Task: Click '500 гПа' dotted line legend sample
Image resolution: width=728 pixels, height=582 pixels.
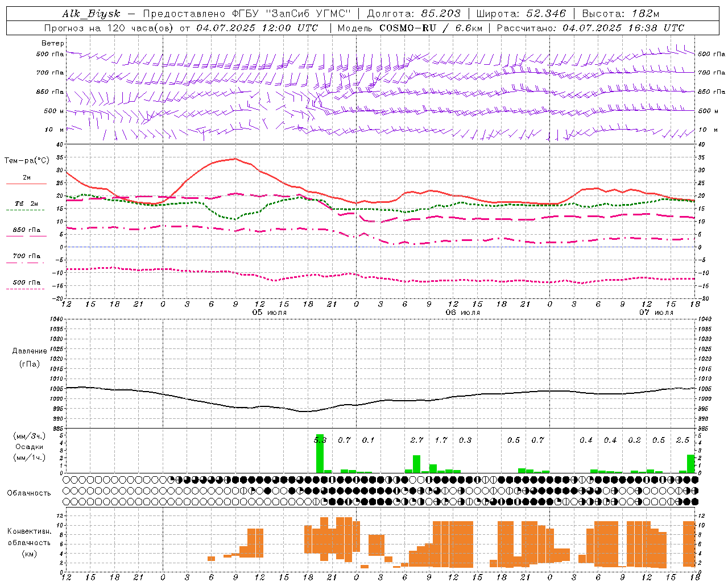Action: coord(26,289)
